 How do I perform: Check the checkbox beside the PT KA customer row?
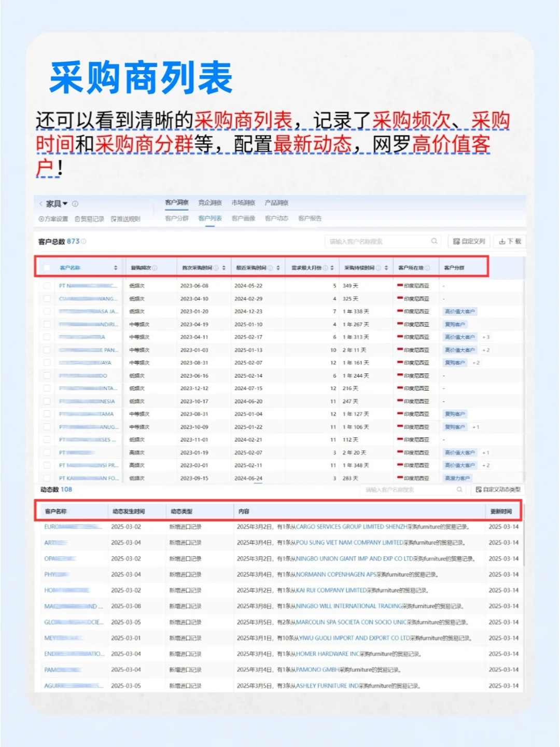tap(47, 478)
